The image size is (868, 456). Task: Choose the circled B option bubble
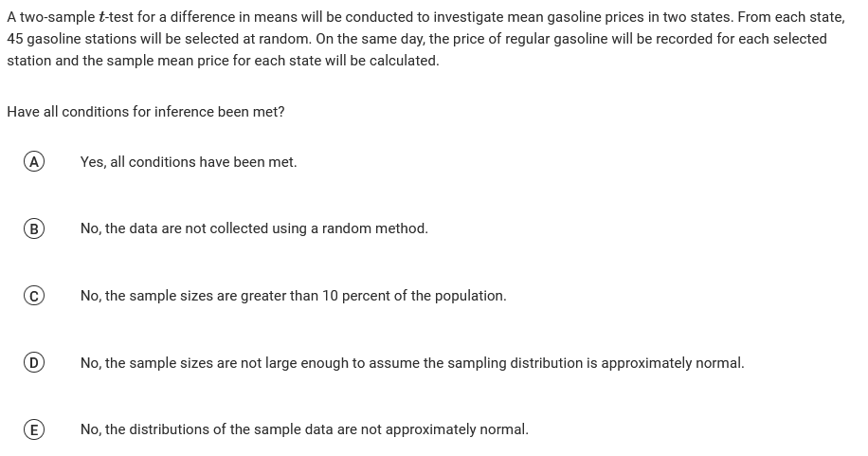[33, 228]
